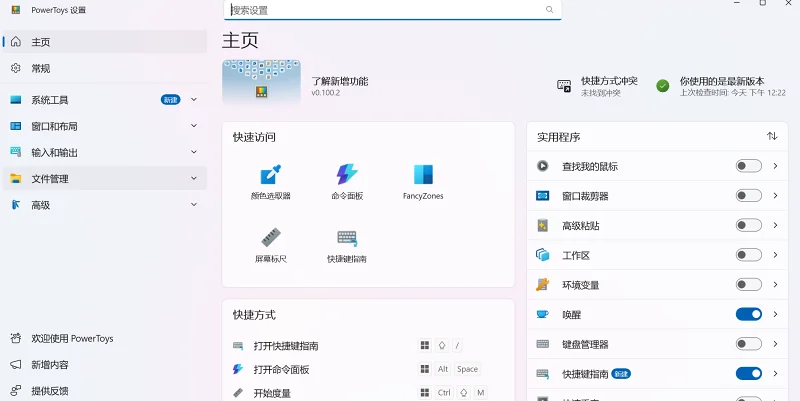
Task: Sort the 实用程序 list with arrows icon
Action: point(772,136)
